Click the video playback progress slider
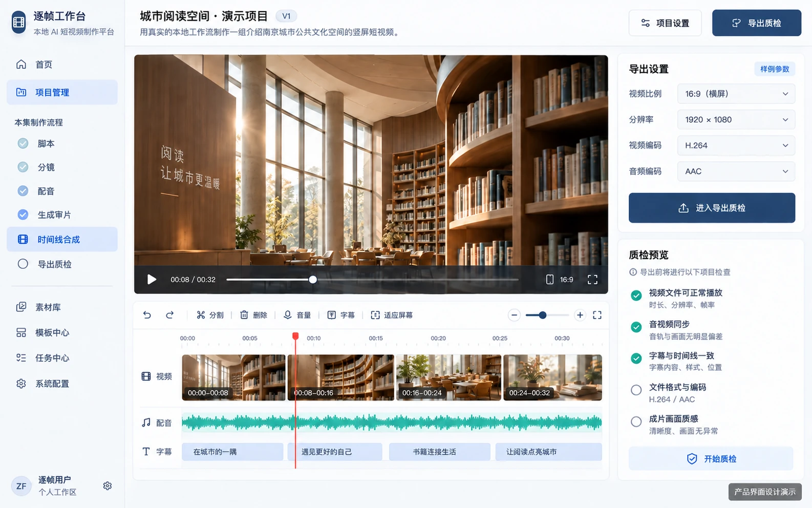The width and height of the screenshot is (812, 508). 372,280
